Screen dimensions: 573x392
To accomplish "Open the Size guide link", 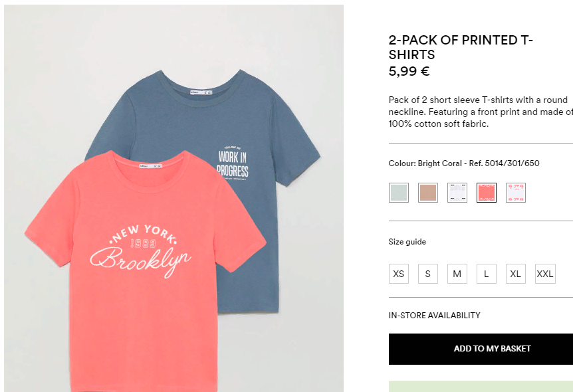I will (407, 242).
